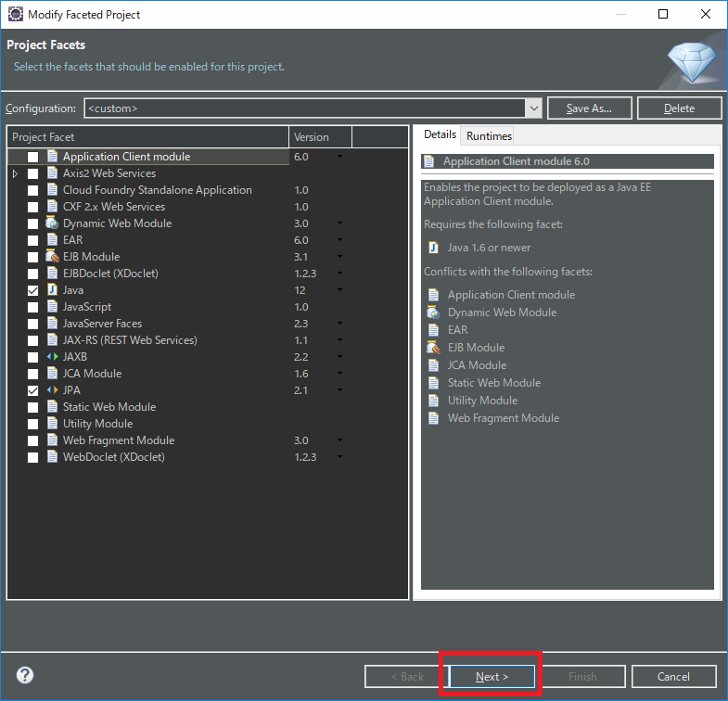Viewport: 728px width, 701px height.
Task: Open the Web Fragment Module version dropdown
Action: coord(339,440)
